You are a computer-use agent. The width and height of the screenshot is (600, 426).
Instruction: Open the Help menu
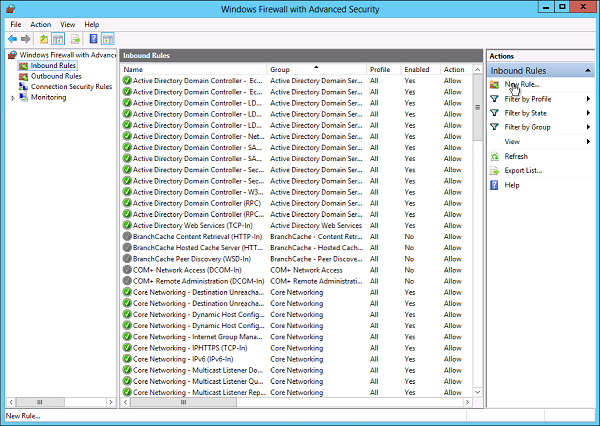[92, 24]
